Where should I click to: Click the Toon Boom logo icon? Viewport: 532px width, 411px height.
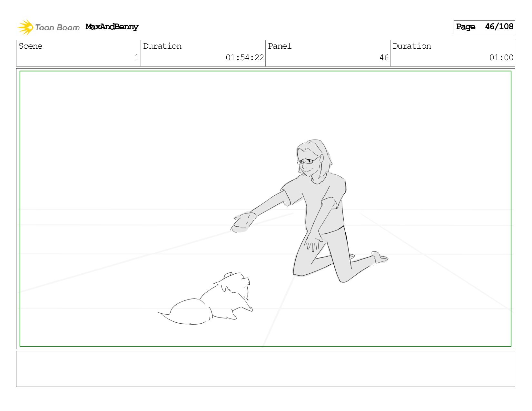tap(25, 27)
